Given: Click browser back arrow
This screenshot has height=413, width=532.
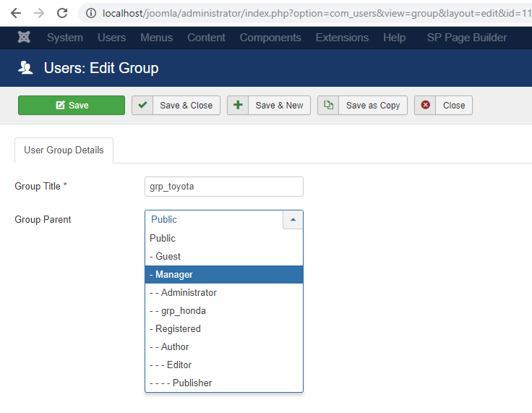Looking at the screenshot, I should [x=16, y=13].
